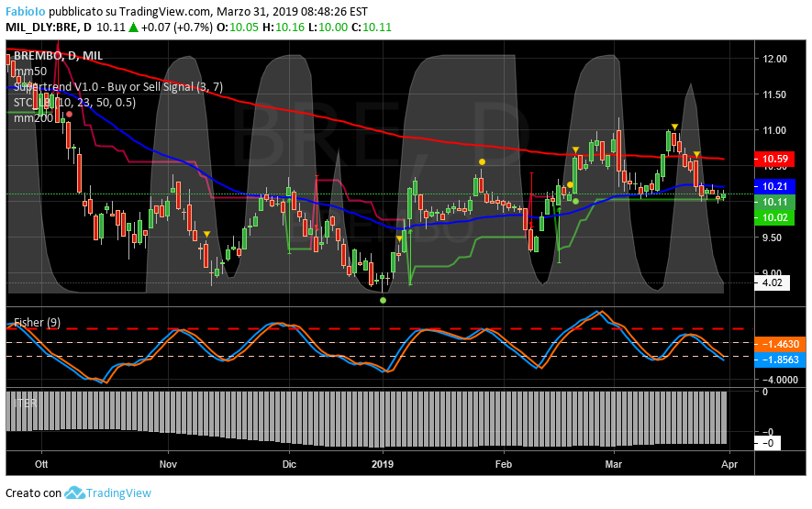The width and height of the screenshot is (812, 509).
Task: Click the BREMBO, D, MIL chart title
Action: click(x=58, y=55)
